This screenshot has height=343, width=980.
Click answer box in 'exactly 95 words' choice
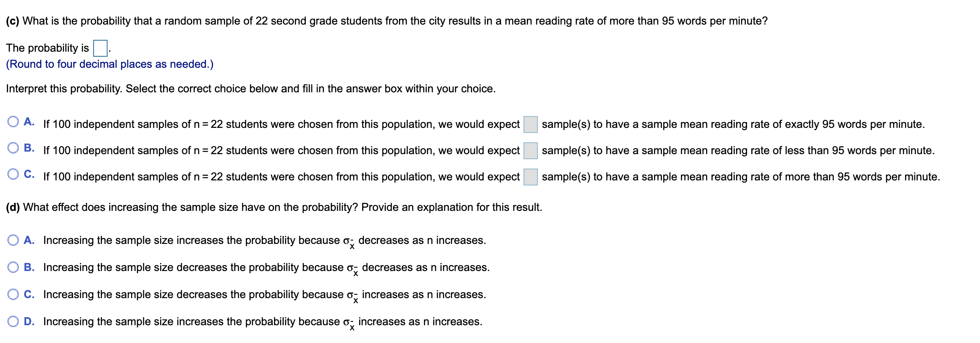coord(530,124)
